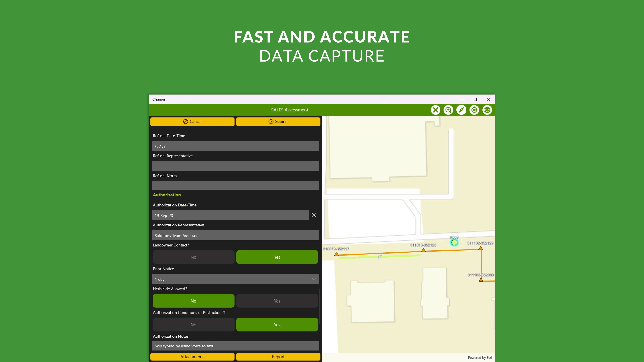Open the Refusal Date-Time field
The height and width of the screenshot is (362, 644).
[235, 146]
